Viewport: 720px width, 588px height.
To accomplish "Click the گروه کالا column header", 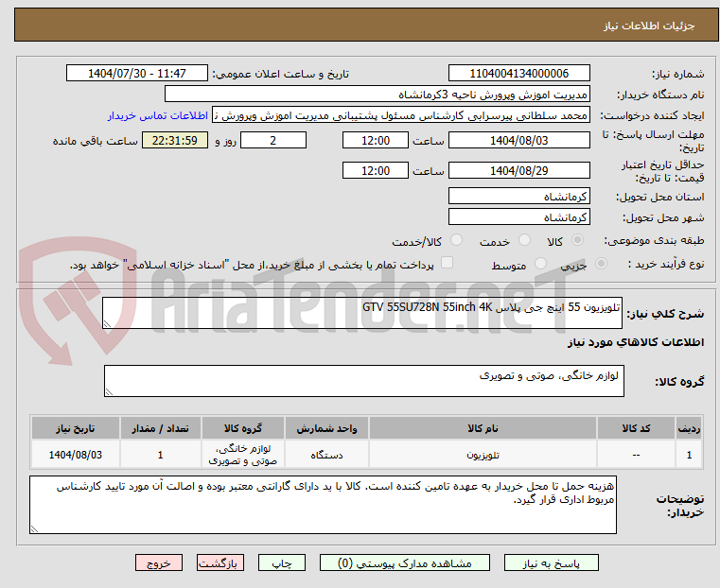I will click(x=243, y=428).
